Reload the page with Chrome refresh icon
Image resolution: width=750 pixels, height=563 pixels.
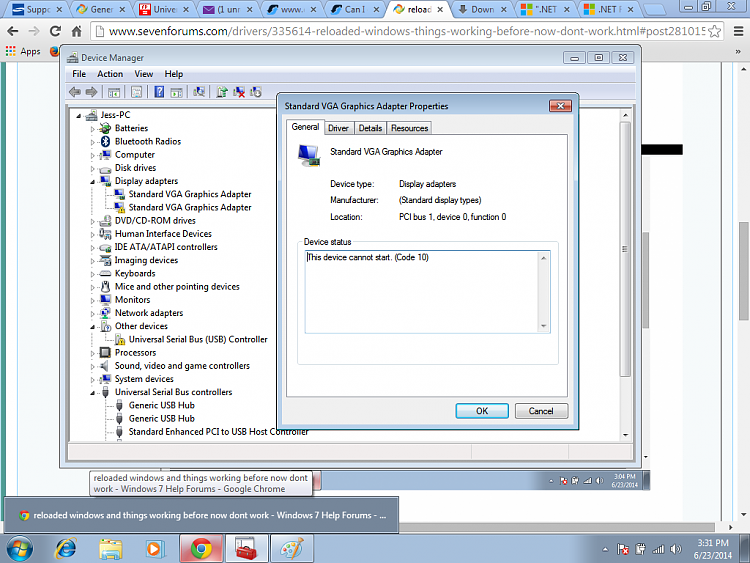tap(55, 32)
